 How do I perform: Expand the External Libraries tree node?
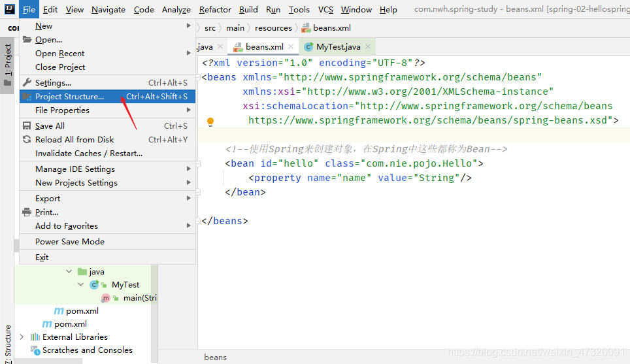click(x=22, y=337)
